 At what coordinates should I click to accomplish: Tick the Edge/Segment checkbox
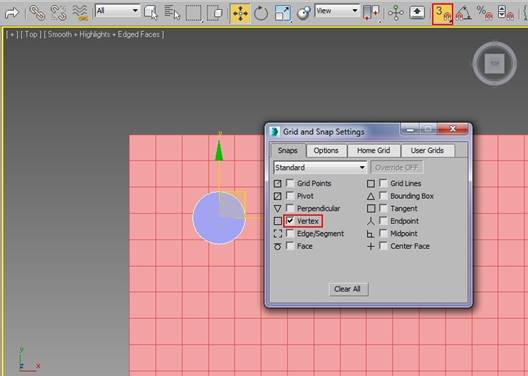(x=290, y=233)
